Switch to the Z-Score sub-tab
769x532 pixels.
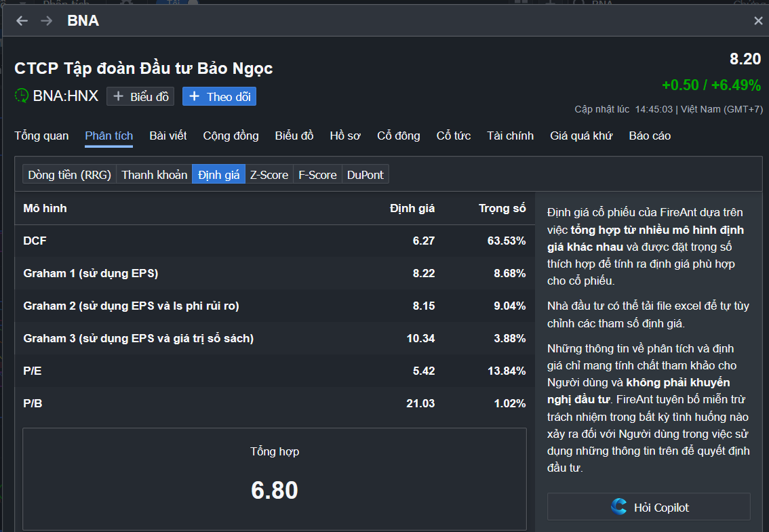(269, 175)
